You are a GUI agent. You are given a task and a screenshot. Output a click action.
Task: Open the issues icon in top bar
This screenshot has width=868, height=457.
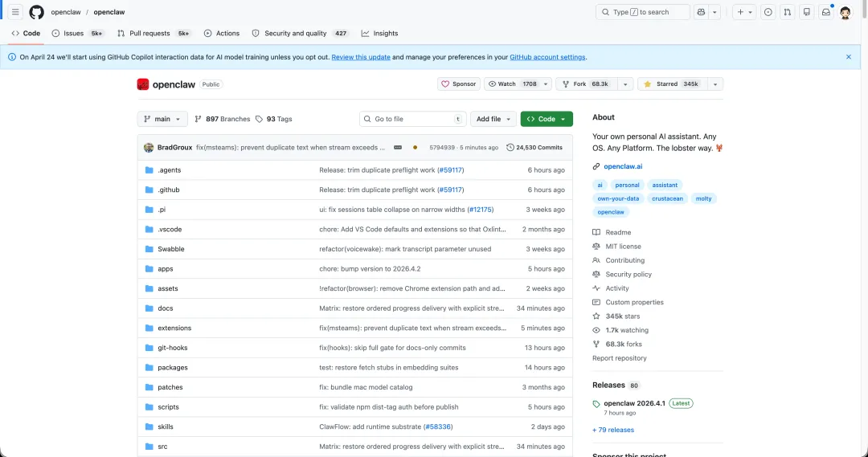coord(768,11)
